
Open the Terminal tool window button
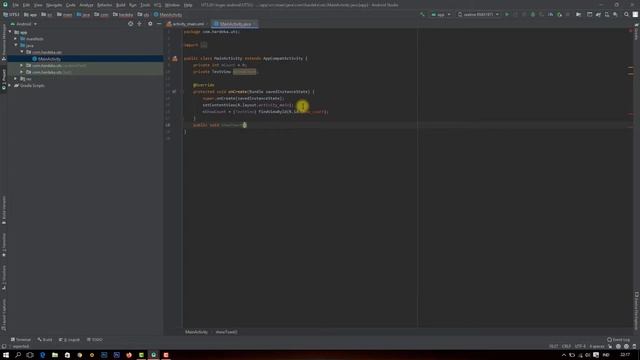tap(21, 340)
